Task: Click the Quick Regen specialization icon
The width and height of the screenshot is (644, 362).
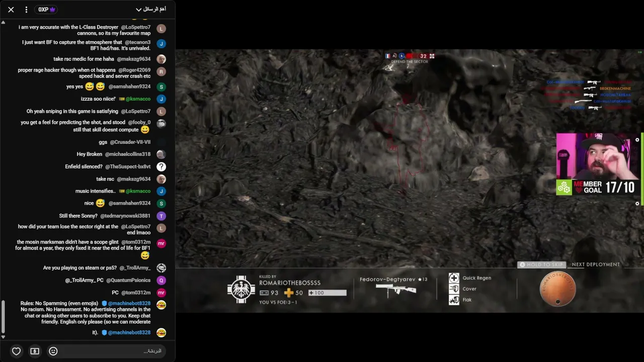Action: (x=454, y=278)
